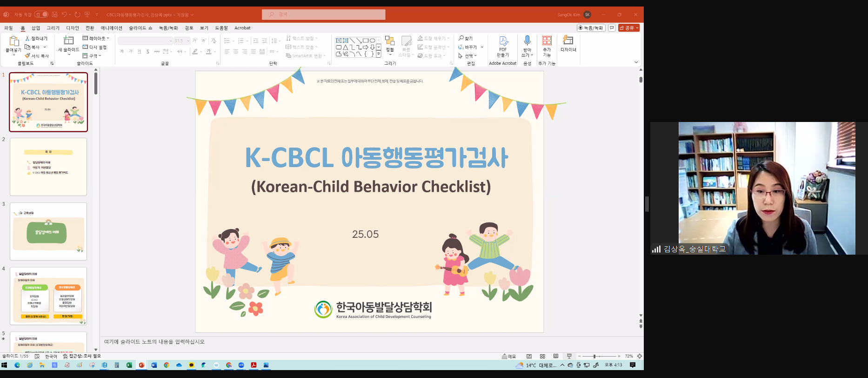Click the zoom percentage 72%
Viewport: 868px width, 378px height.
tap(629, 356)
